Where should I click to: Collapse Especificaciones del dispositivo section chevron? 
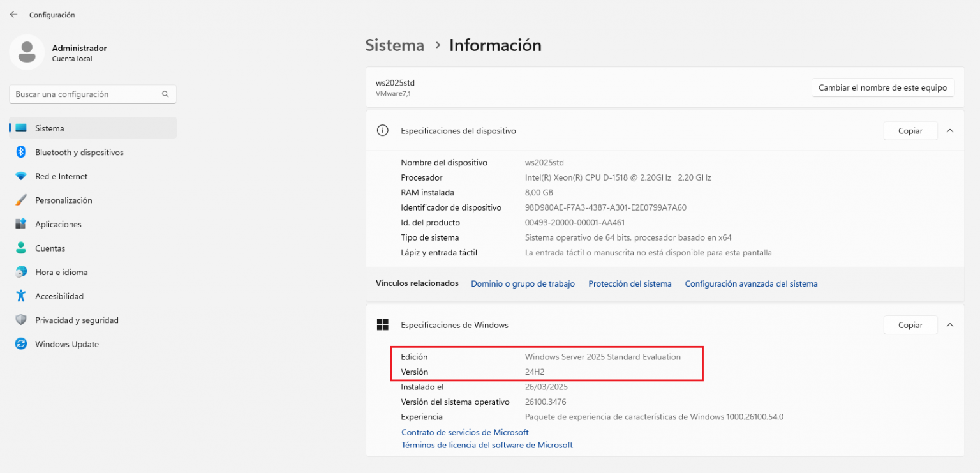(x=949, y=130)
